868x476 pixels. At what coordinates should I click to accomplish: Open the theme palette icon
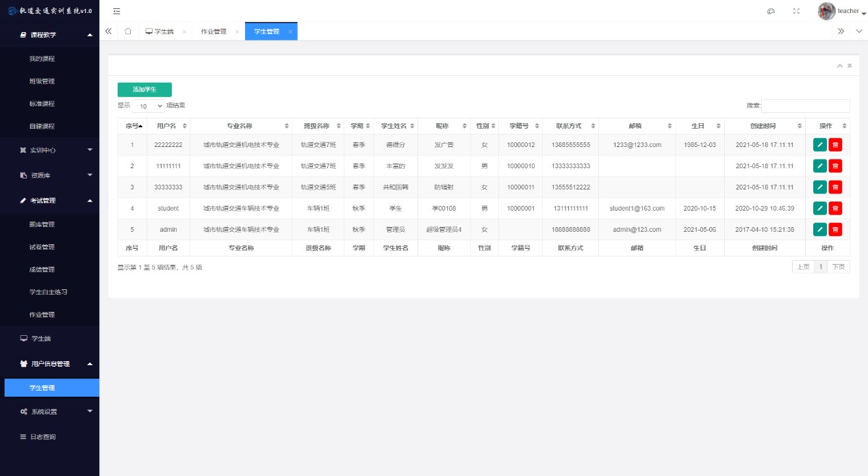(x=771, y=11)
